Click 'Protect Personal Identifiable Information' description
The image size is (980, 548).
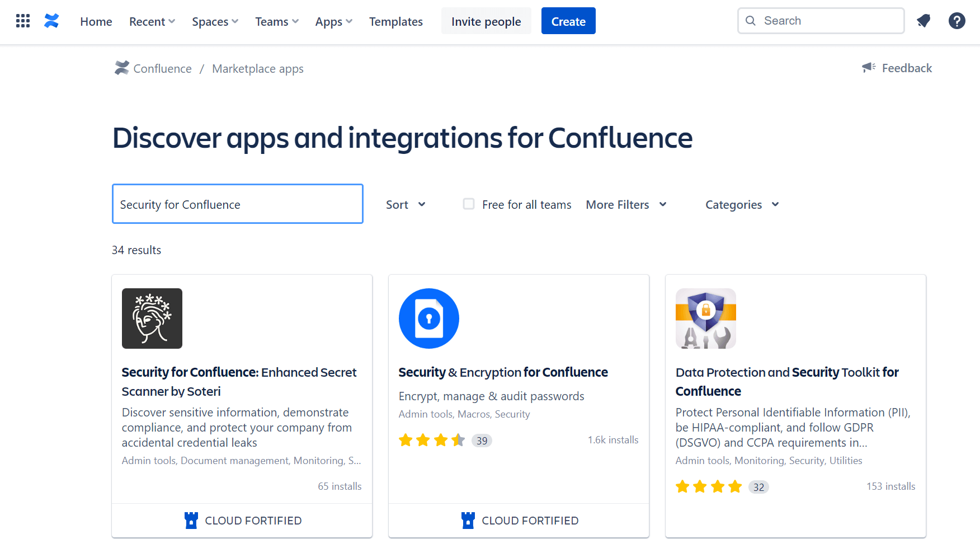[793, 428]
